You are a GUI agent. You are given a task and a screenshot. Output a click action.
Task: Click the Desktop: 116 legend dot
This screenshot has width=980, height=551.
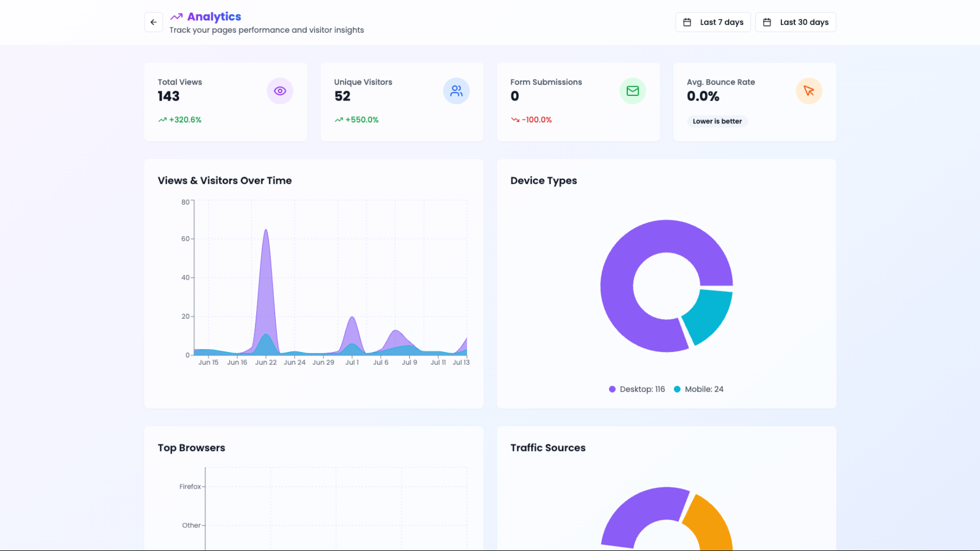(612, 389)
